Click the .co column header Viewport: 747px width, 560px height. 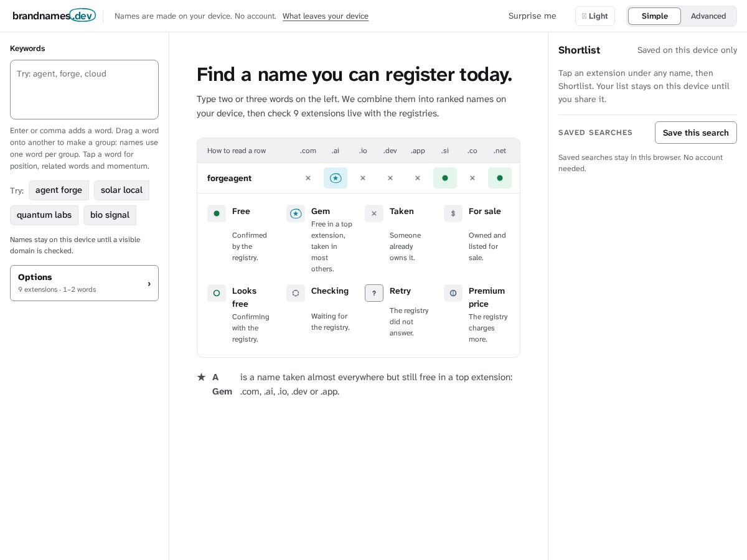click(x=472, y=151)
